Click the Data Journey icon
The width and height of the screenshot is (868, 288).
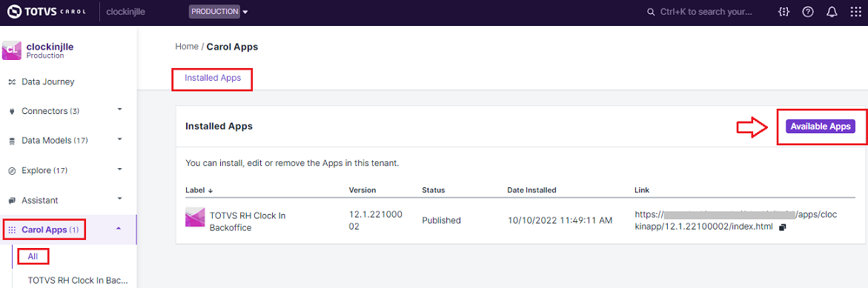click(x=12, y=82)
